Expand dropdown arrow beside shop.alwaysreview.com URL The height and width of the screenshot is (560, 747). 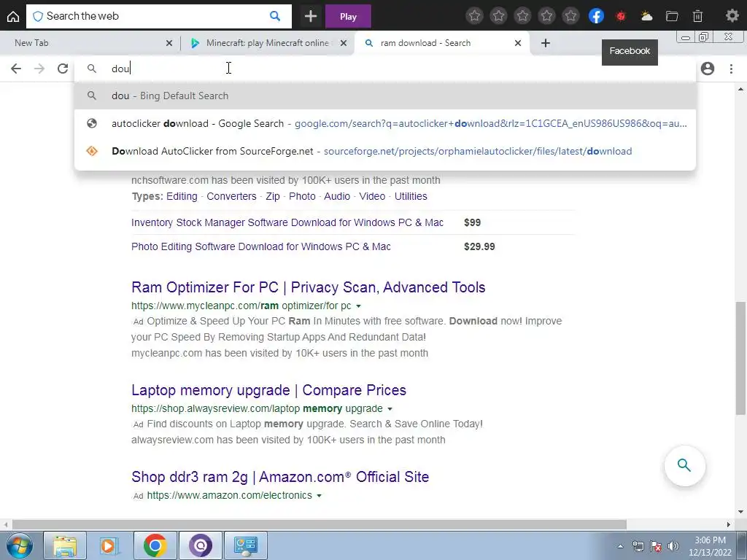390,409
